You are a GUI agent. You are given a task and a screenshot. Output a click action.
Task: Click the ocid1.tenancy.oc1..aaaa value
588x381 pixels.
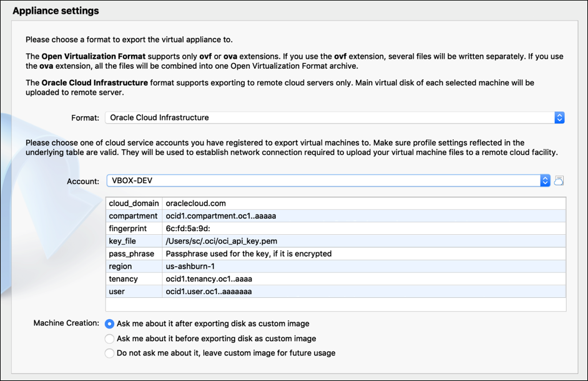coord(364,279)
